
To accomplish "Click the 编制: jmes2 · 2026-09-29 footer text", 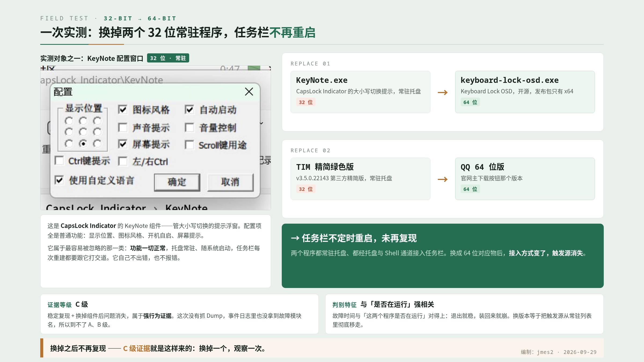I will (x=559, y=352).
